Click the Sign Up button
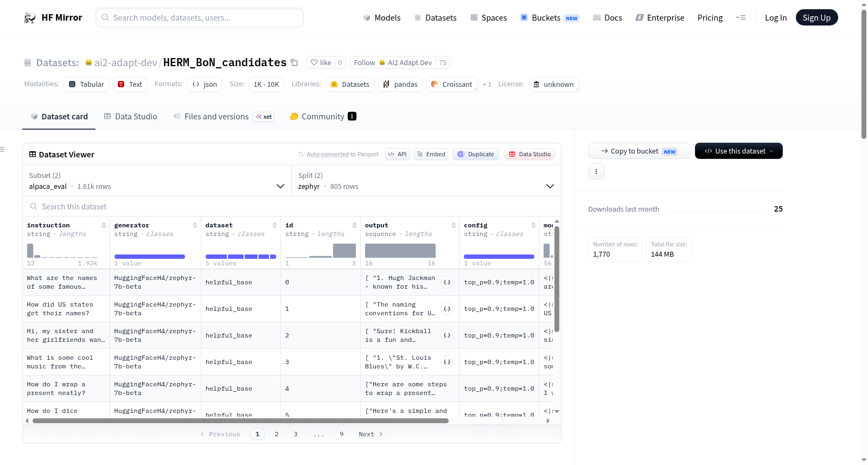 pos(816,18)
